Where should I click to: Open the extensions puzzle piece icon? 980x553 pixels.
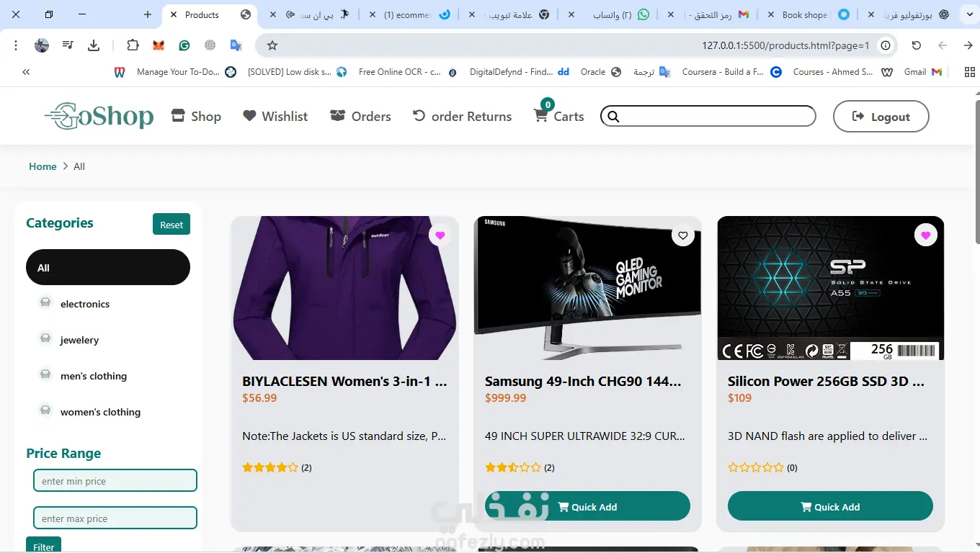click(133, 45)
